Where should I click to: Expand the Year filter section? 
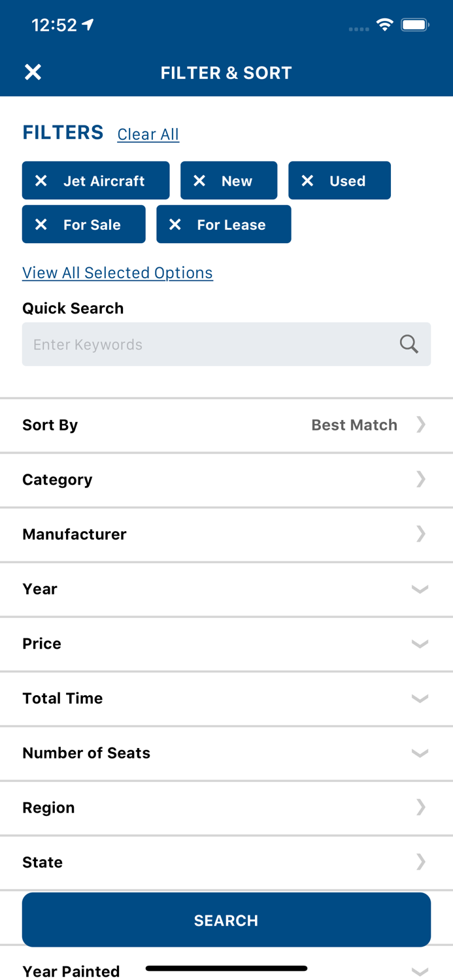click(x=226, y=589)
